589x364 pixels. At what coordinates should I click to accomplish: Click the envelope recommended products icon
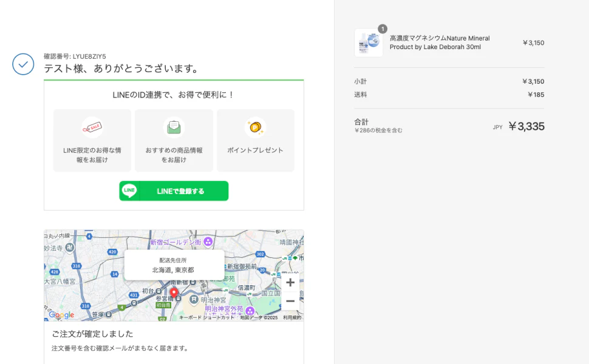pos(174,127)
